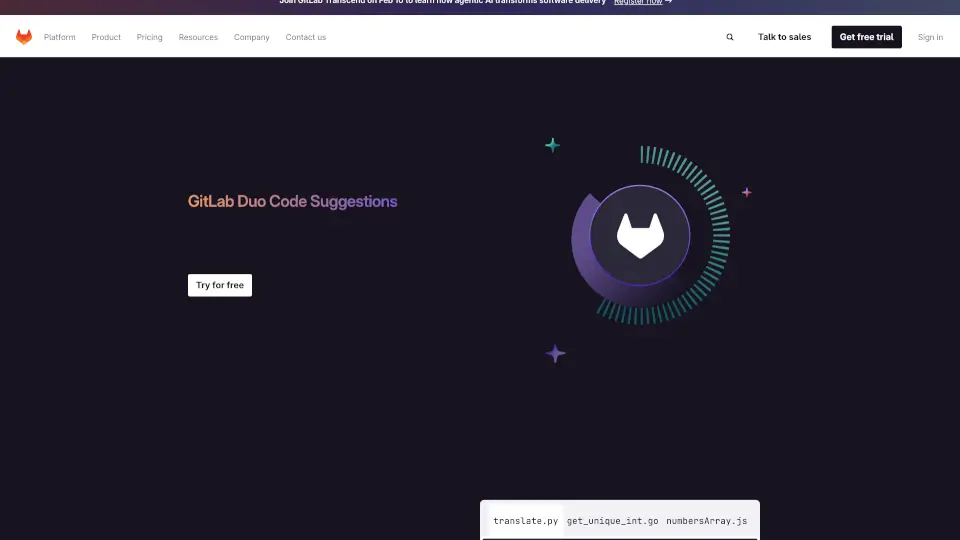960x540 pixels.
Task: Expand the Resources menu
Action: pos(198,37)
